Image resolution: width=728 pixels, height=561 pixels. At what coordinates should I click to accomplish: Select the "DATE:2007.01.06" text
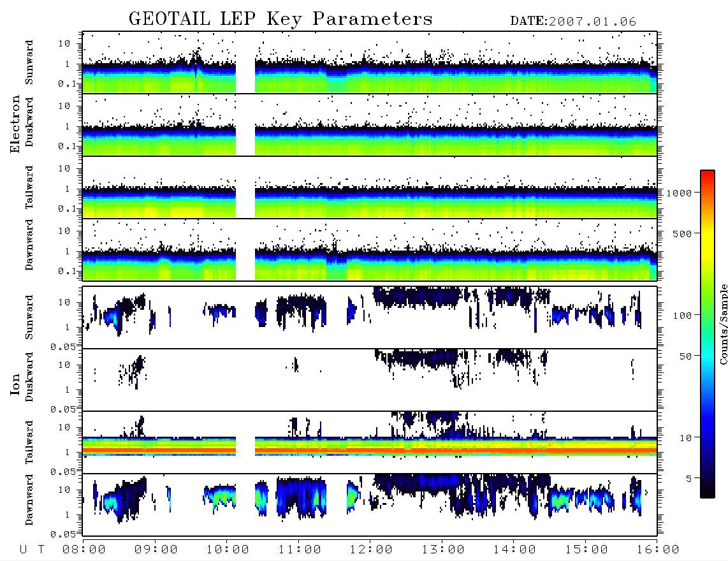(573, 22)
